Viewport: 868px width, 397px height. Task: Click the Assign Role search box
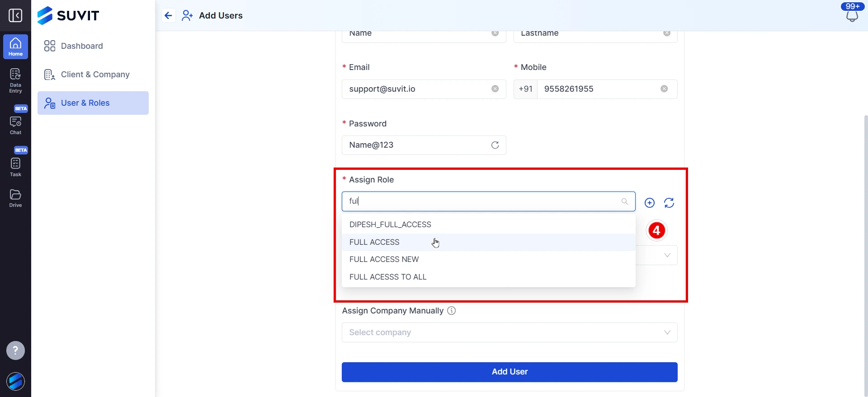[489, 201]
